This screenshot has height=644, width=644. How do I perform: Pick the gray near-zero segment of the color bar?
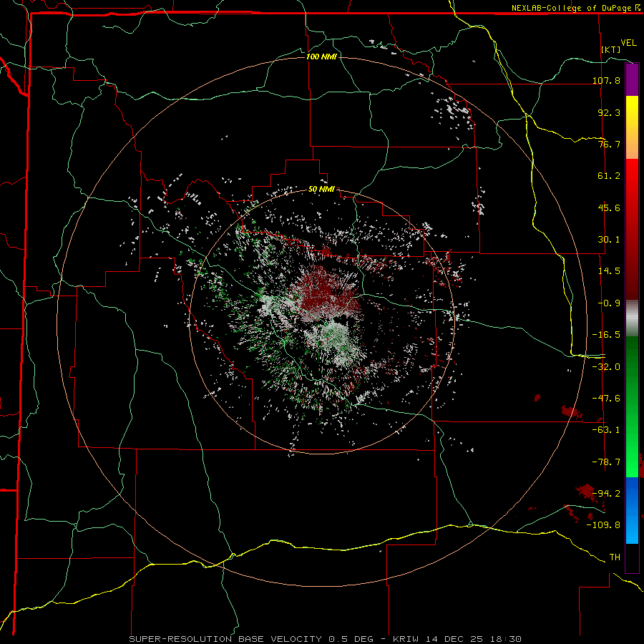pos(632,318)
